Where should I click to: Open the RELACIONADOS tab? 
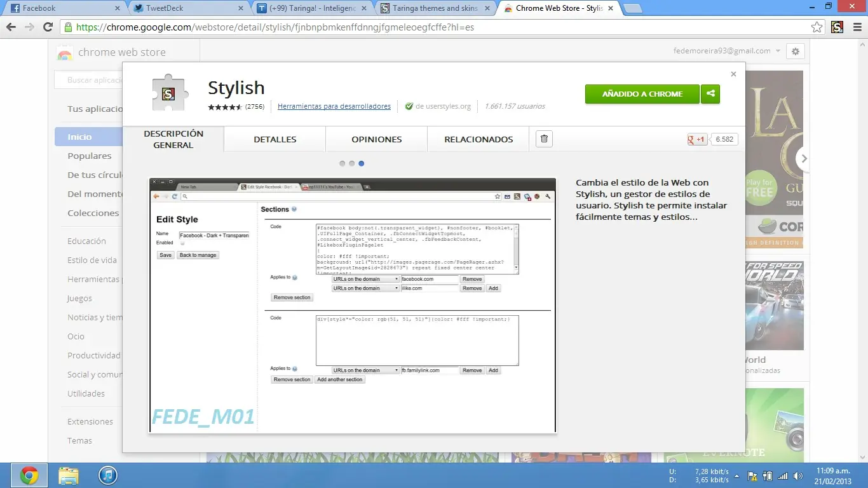point(478,139)
